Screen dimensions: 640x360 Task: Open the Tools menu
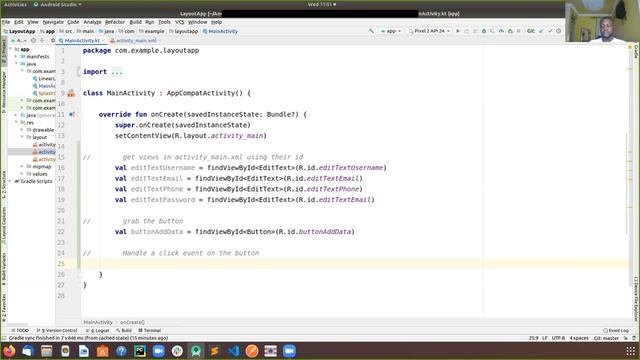click(x=164, y=22)
